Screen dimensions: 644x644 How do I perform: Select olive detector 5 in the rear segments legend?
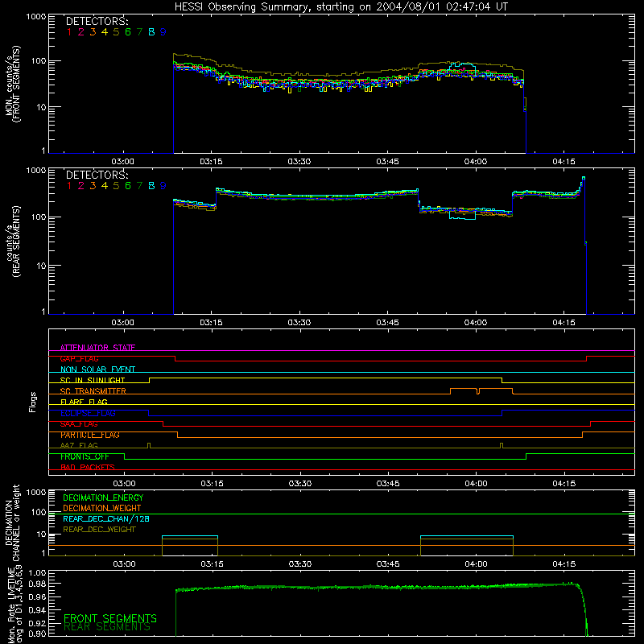click(116, 186)
